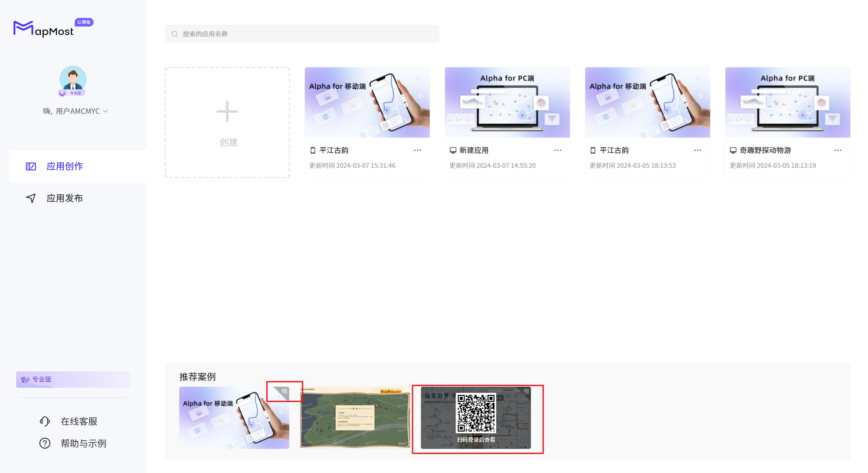Screen dimensions: 868x473
Task: Click the phone icon beside 平江古韵 updated 18:13:53
Action: click(x=593, y=150)
